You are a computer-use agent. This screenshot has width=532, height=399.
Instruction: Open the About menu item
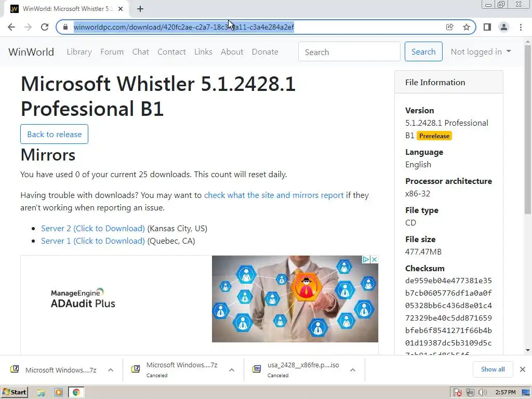coord(232,51)
